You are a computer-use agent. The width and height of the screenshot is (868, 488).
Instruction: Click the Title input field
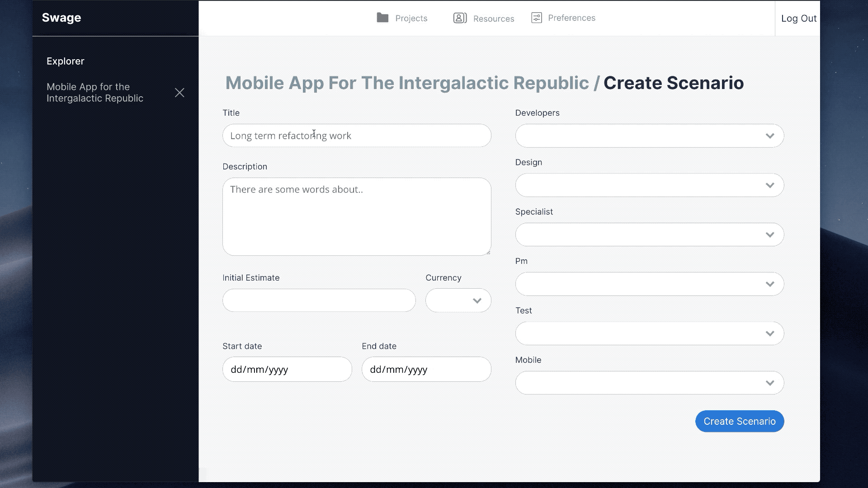(x=356, y=136)
